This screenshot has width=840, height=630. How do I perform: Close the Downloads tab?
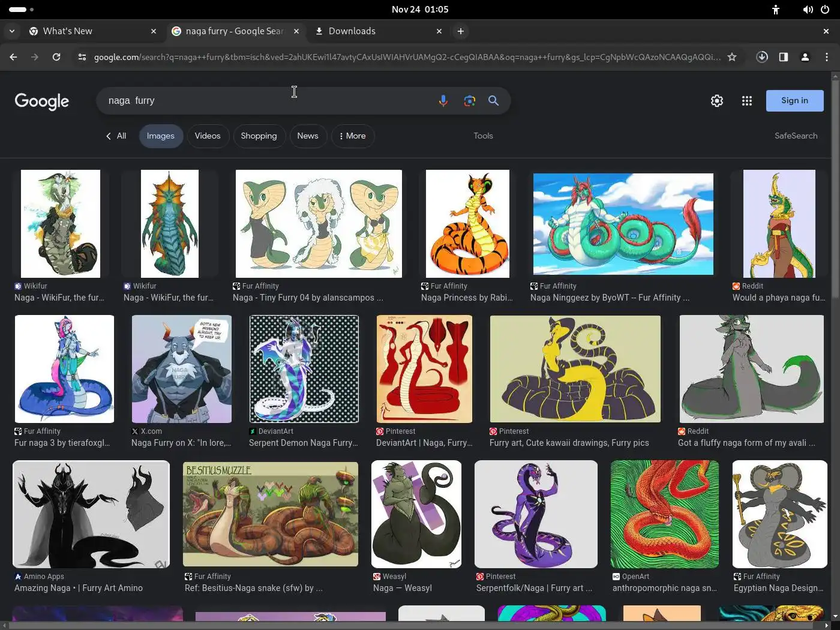tap(439, 31)
